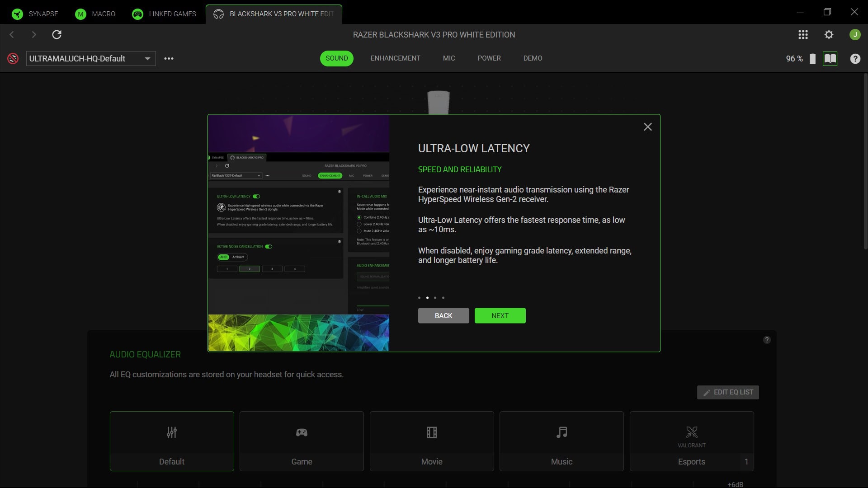
Task: Click the help question mark in toolbar
Action: point(855,59)
